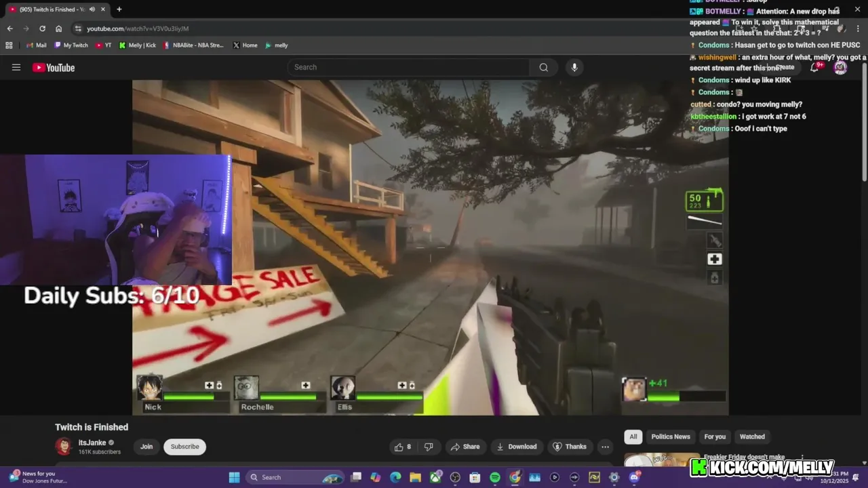This screenshot has width=868, height=488.
Task: Go back with the browser back arrow
Action: 9,28
